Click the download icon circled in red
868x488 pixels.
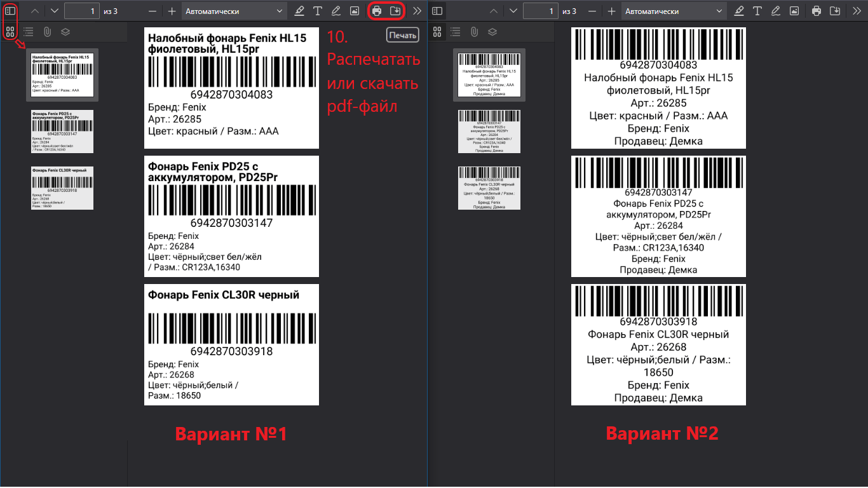tap(395, 11)
